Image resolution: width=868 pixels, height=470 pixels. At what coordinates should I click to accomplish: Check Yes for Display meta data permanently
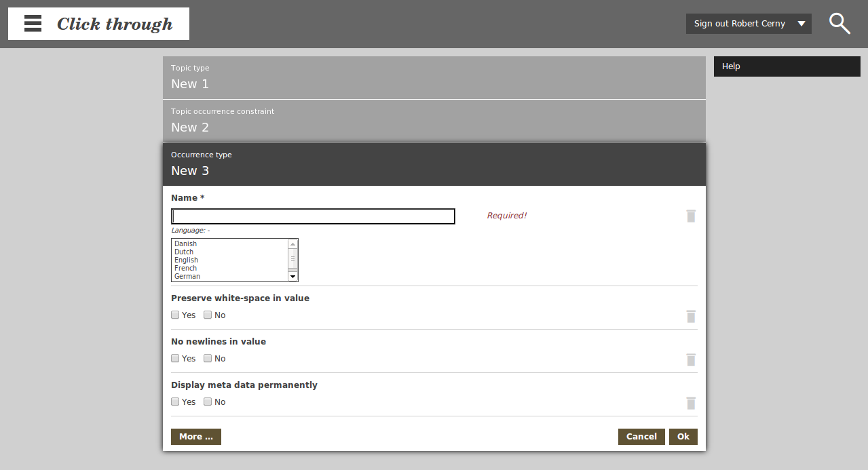click(x=176, y=402)
